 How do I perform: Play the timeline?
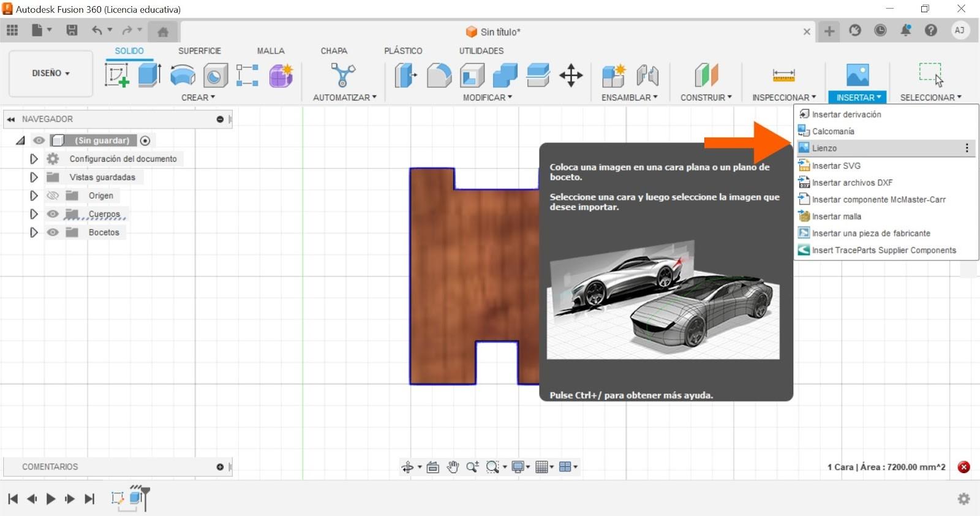tap(51, 499)
